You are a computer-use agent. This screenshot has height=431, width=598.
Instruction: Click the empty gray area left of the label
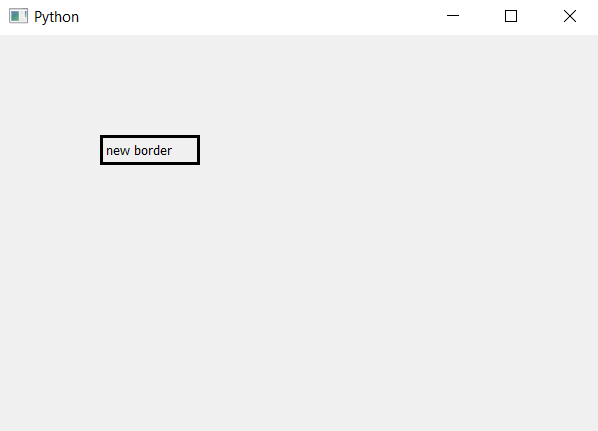coord(50,150)
